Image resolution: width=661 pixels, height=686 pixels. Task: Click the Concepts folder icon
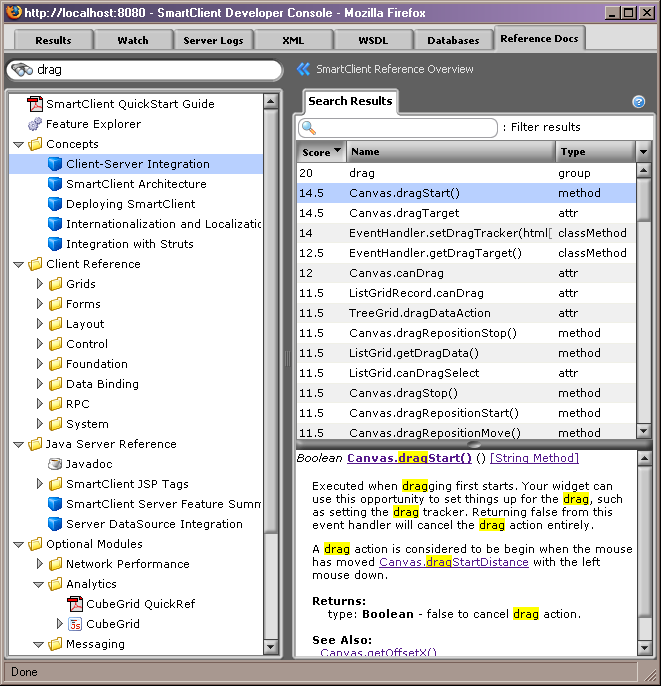(x=35, y=144)
